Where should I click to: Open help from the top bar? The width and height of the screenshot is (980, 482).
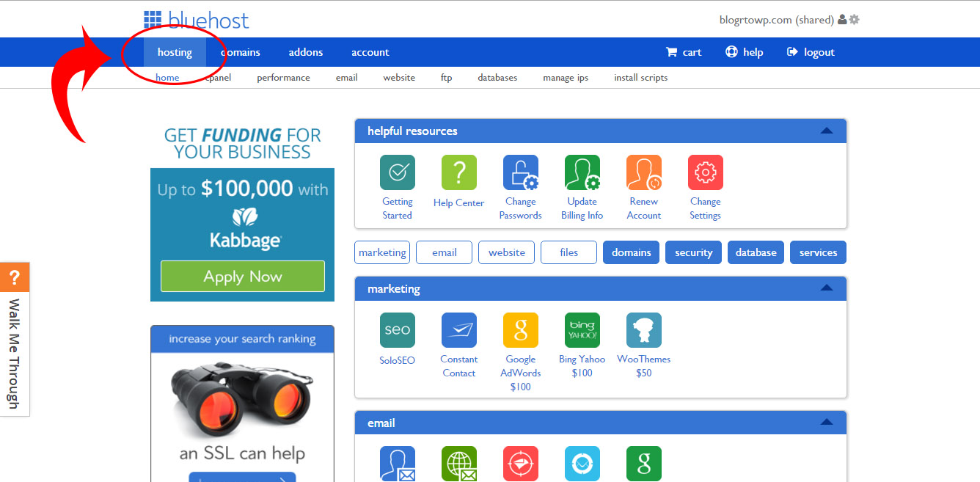[x=744, y=52]
